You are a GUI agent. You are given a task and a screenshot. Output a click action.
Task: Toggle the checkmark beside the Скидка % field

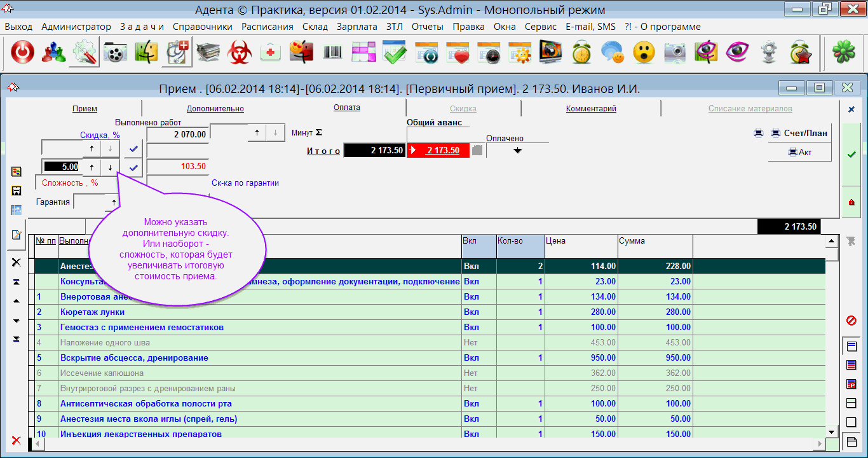coord(133,148)
